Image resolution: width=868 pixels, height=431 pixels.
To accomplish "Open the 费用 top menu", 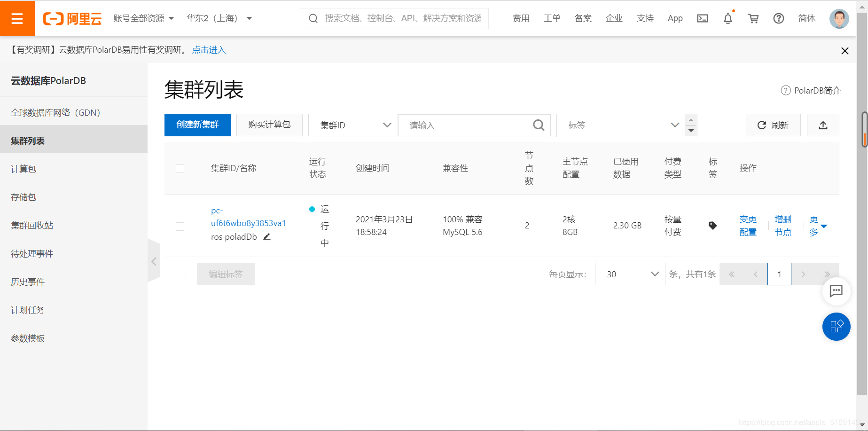I will coord(521,18).
